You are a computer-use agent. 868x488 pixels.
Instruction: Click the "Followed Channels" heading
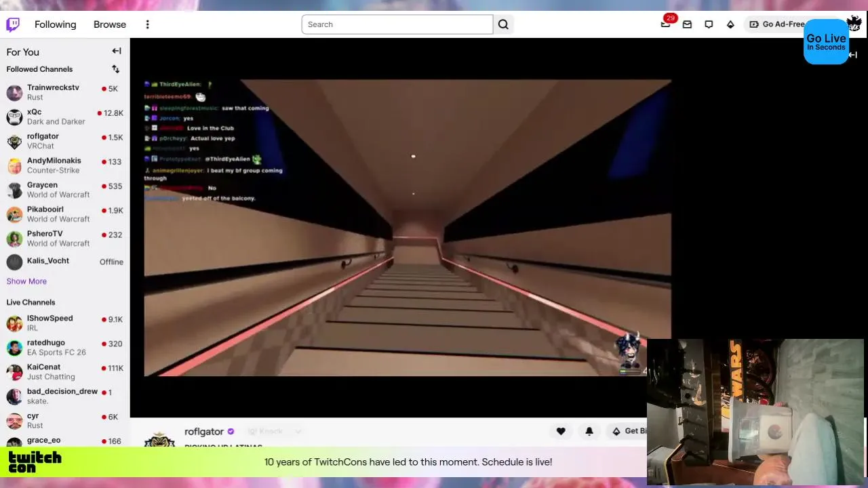pos(39,69)
